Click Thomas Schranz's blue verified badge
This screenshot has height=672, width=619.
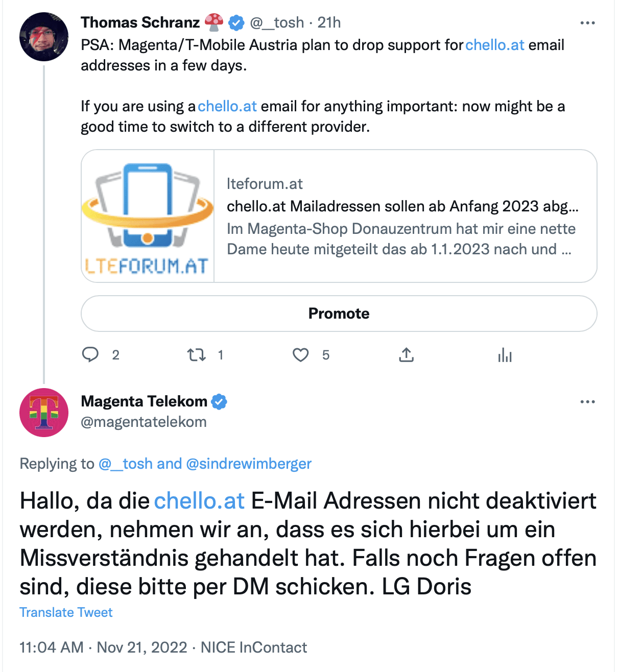[x=235, y=22]
